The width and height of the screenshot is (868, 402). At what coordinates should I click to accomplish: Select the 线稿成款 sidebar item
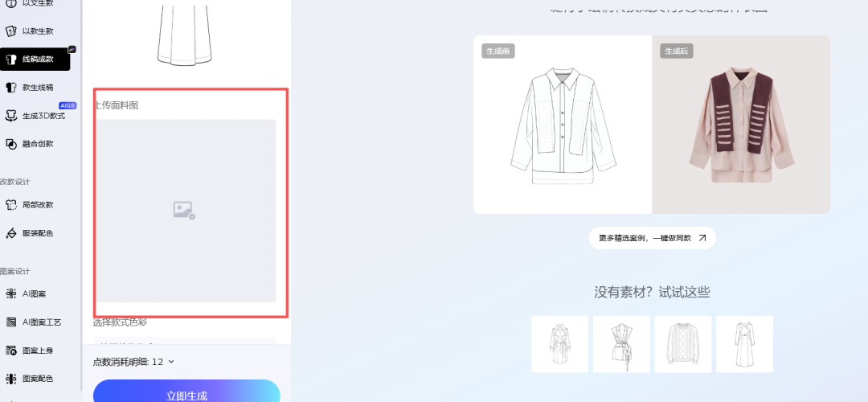click(35, 59)
